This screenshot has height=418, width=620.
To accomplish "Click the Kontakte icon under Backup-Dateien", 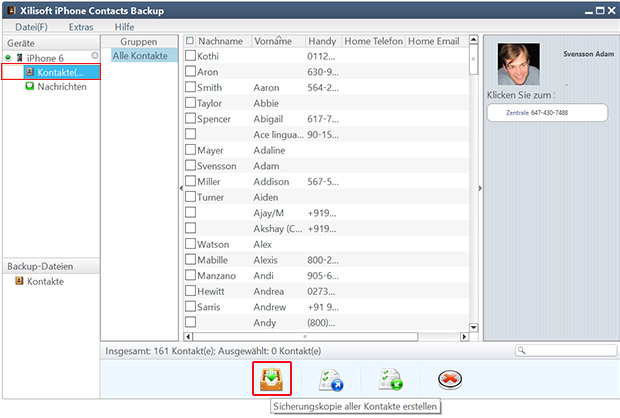I will coord(19,281).
